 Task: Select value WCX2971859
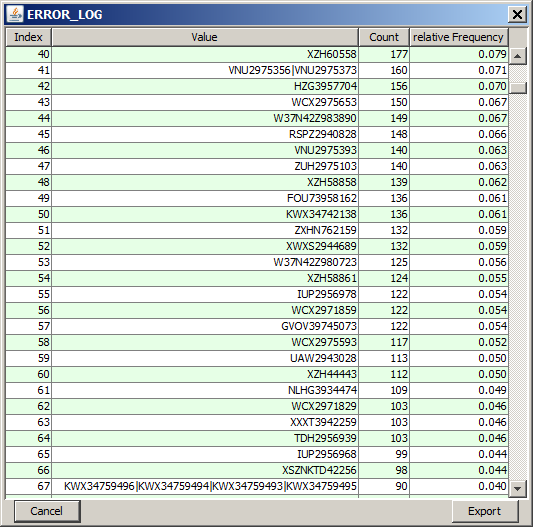point(205,310)
